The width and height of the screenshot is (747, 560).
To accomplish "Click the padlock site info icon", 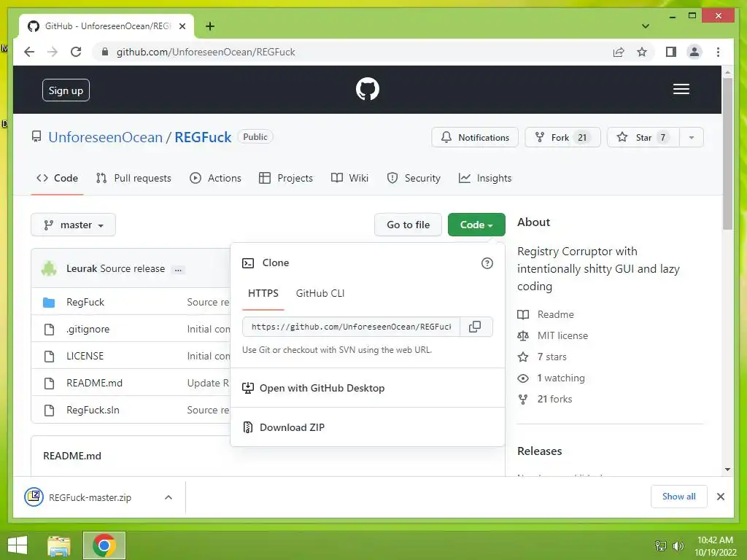I will 105,52.
